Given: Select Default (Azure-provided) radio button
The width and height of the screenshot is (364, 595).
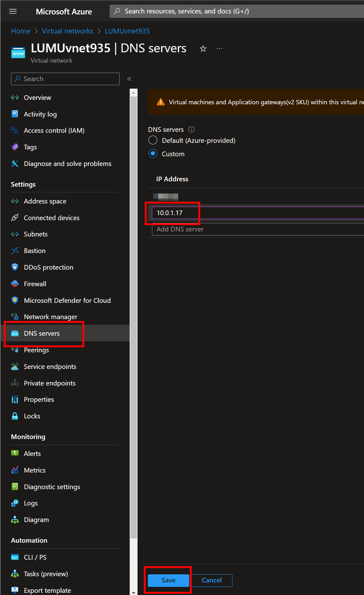Looking at the screenshot, I should point(153,140).
